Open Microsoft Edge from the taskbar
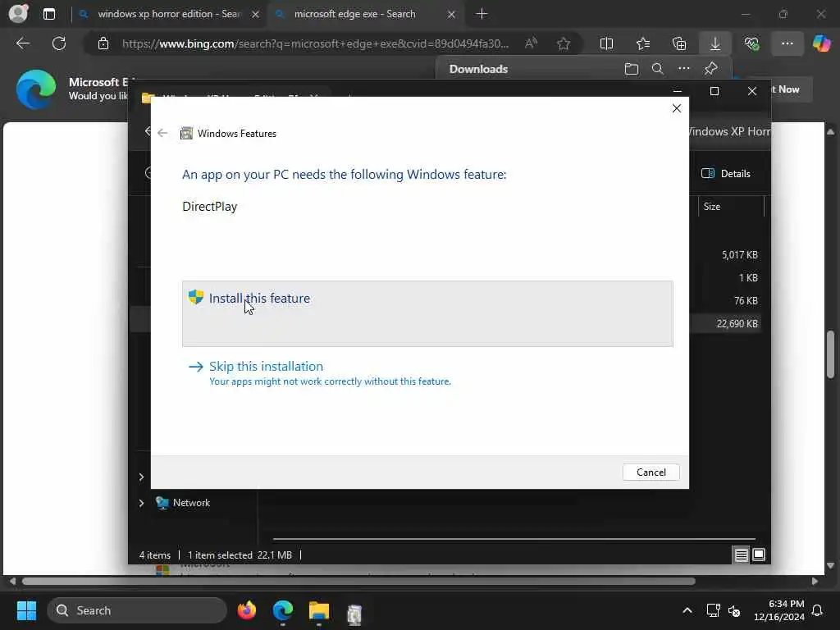Image resolution: width=840 pixels, height=630 pixels. click(x=283, y=610)
